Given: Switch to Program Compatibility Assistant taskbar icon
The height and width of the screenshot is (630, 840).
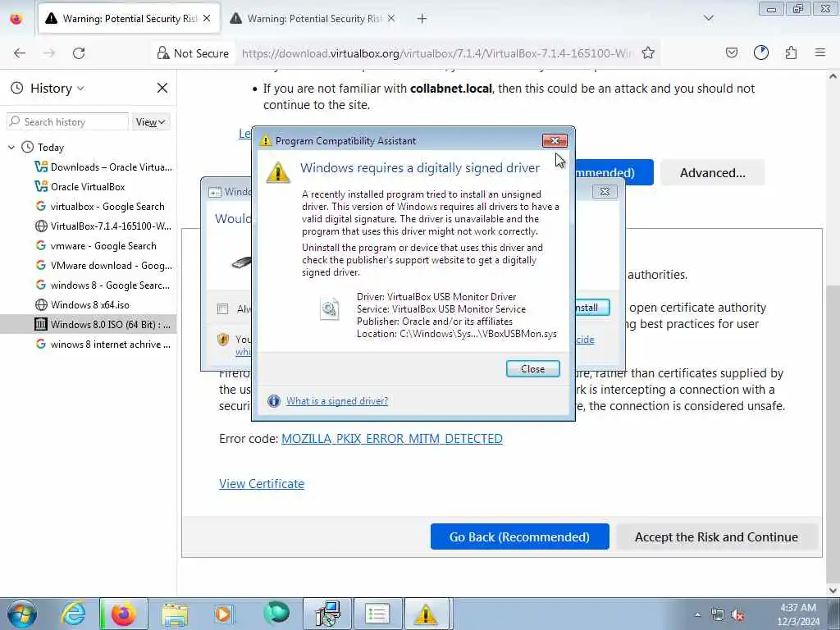Looking at the screenshot, I should (426, 614).
